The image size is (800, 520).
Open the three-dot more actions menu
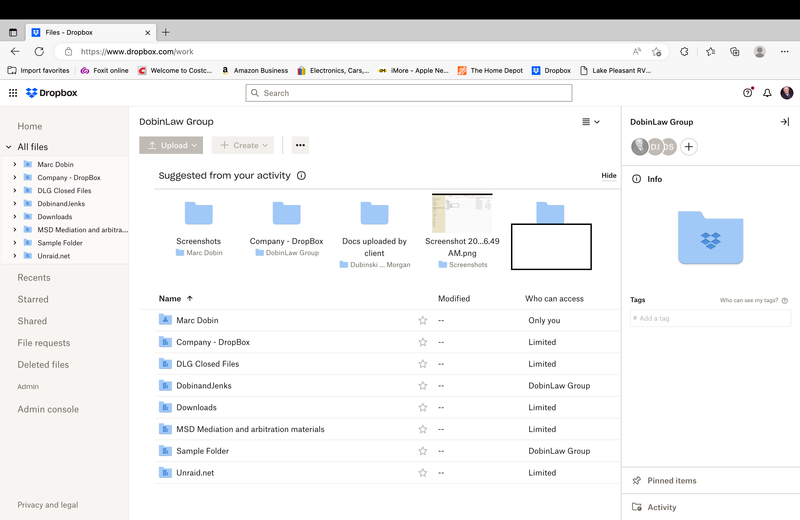300,145
